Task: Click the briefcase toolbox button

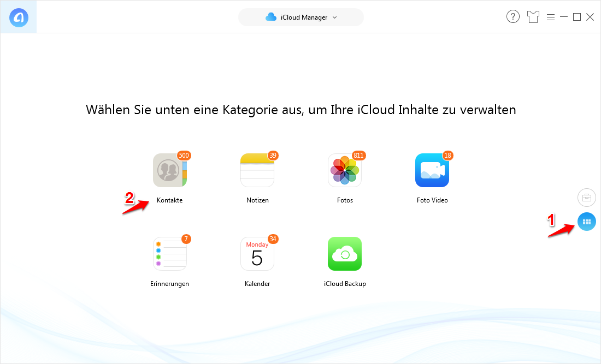Action: [x=586, y=198]
